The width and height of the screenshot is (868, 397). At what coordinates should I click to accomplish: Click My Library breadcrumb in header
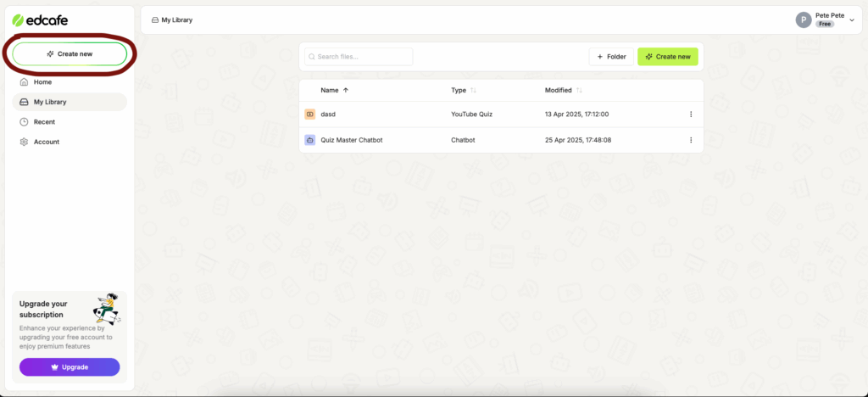(x=172, y=20)
